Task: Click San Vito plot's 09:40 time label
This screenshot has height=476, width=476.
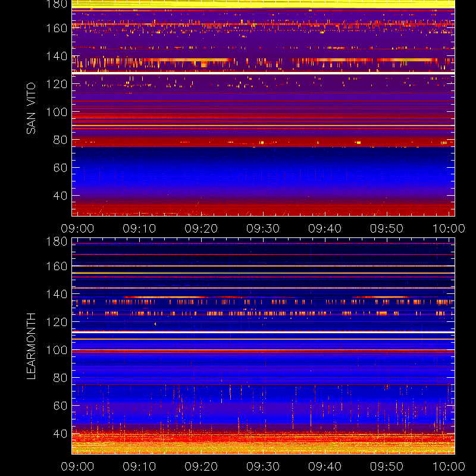Action: click(325, 228)
